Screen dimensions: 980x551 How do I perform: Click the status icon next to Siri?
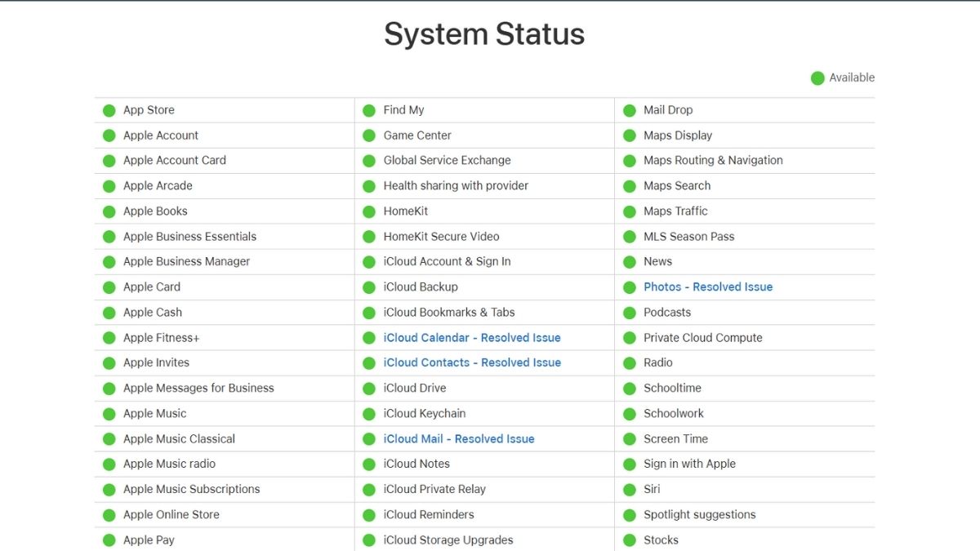[x=629, y=490]
